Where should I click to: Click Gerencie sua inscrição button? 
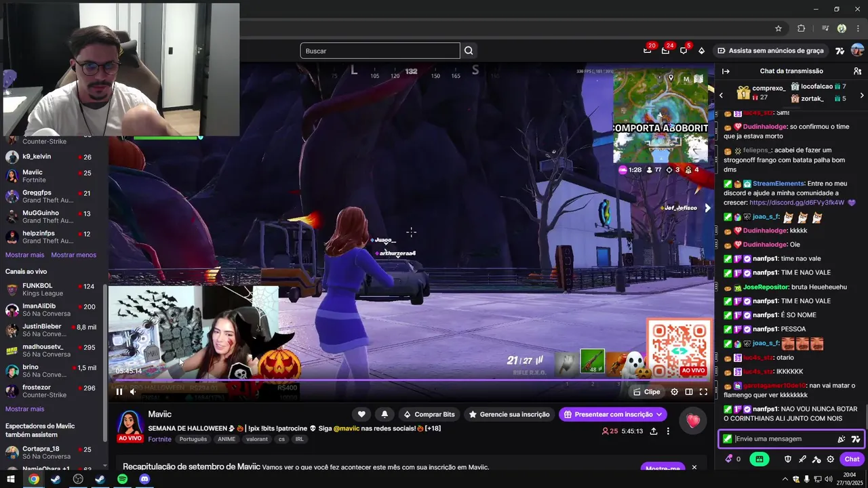point(509,414)
